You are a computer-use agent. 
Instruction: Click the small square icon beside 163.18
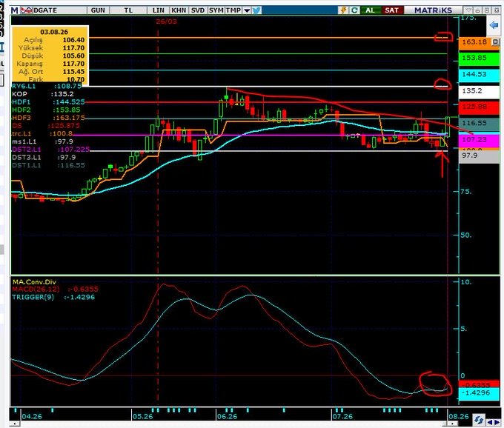click(x=496, y=41)
